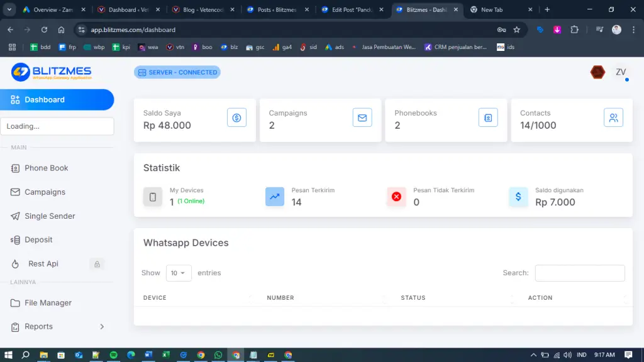This screenshot has height=362, width=644.
Task: Open the Deposit sidebar item
Action: 38,240
